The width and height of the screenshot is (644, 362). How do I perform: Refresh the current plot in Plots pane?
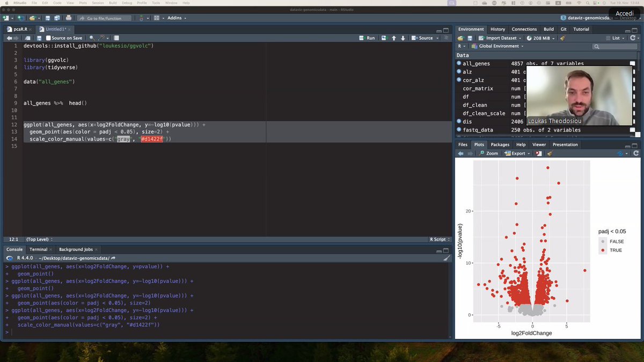635,153
